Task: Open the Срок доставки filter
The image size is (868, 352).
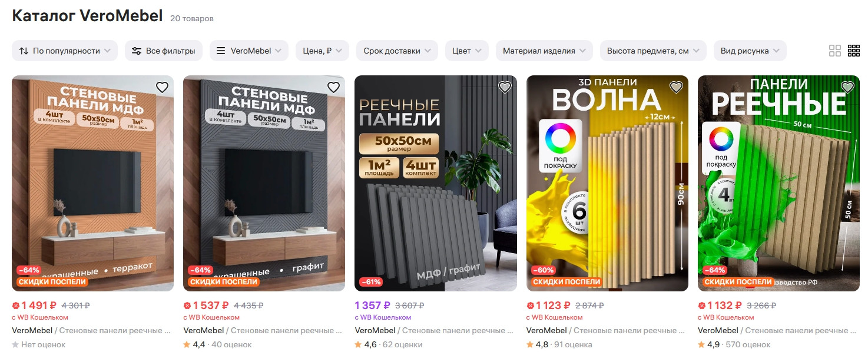Action: [397, 51]
